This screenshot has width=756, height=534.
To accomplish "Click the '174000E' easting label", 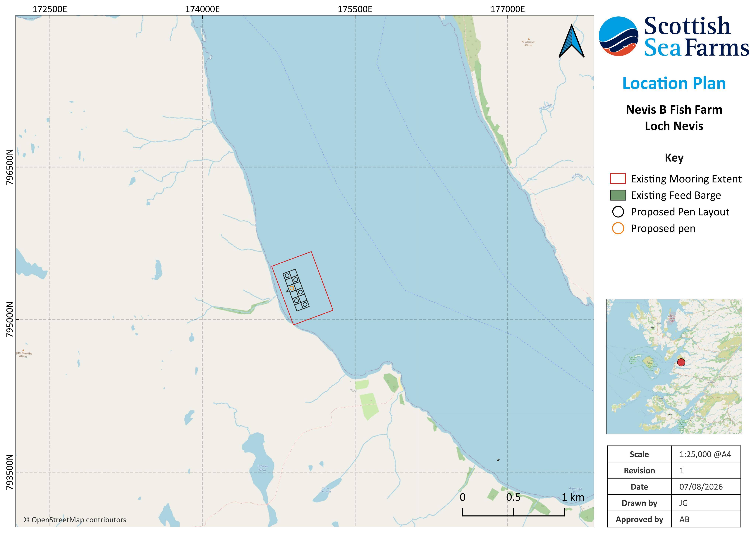I will (x=202, y=9).
